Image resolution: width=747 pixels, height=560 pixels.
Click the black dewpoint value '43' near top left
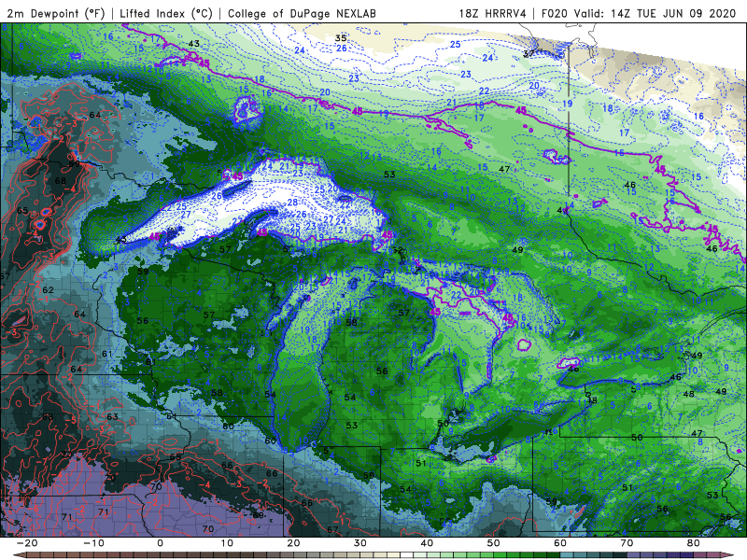pos(194,44)
